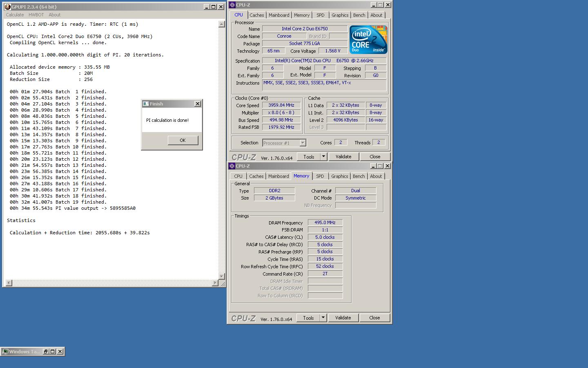Maximize the minimized Windows Task Manager window
Image resolution: width=588 pixels, height=368 pixels.
pos(53,352)
